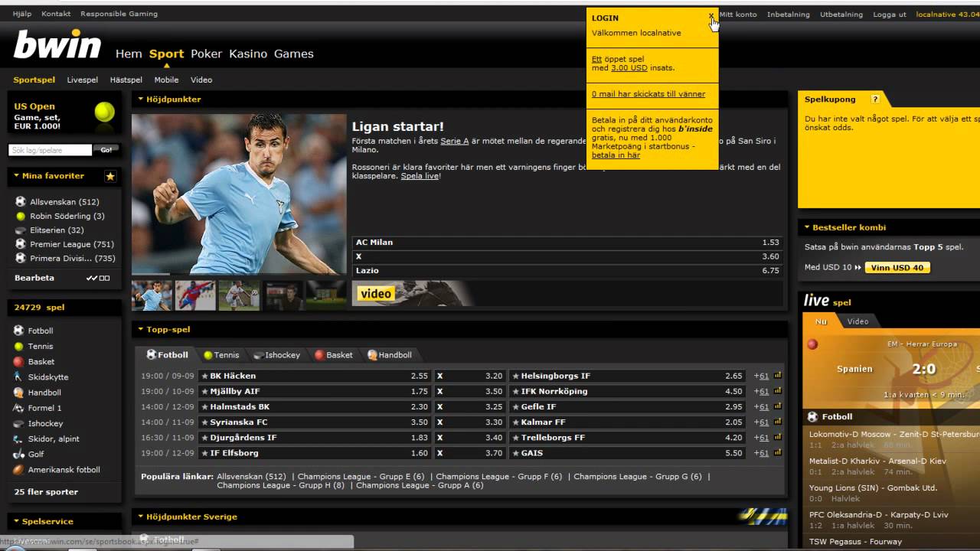Open the Kasino main menu item

point(248,54)
